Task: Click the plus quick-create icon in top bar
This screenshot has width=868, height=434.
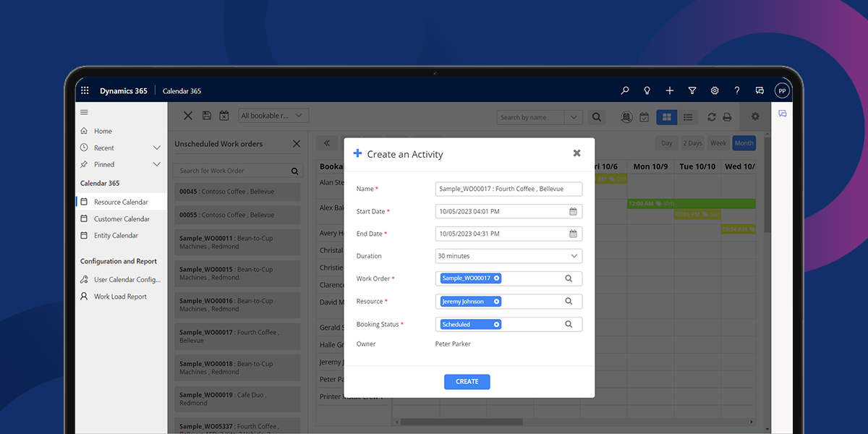Action: [x=670, y=91]
